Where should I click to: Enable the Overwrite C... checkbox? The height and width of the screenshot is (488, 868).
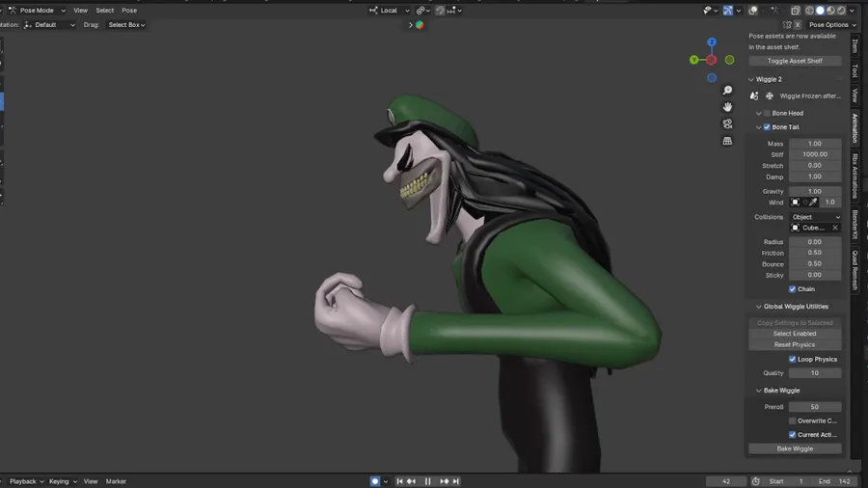(792, 420)
